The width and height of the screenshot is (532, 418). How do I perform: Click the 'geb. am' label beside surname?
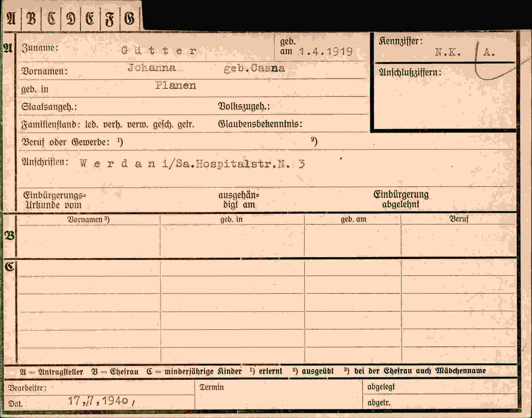(288, 46)
